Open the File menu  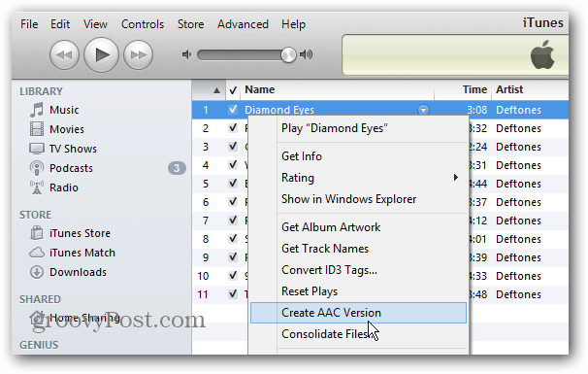(x=29, y=24)
